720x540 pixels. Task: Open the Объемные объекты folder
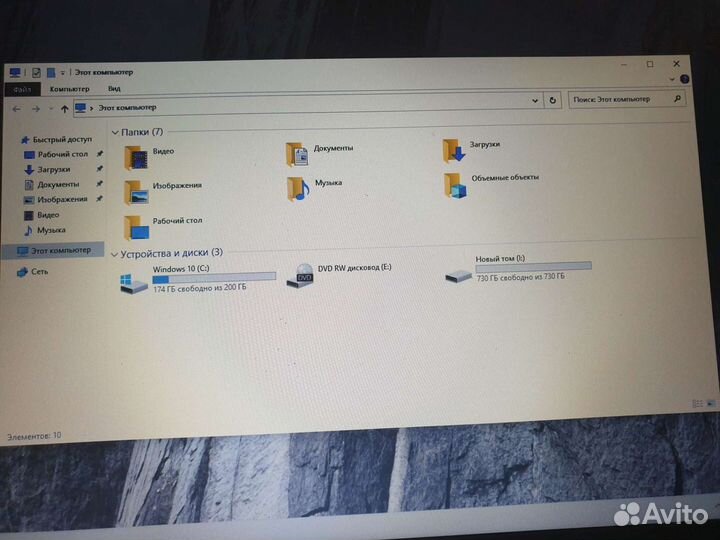coord(455,183)
